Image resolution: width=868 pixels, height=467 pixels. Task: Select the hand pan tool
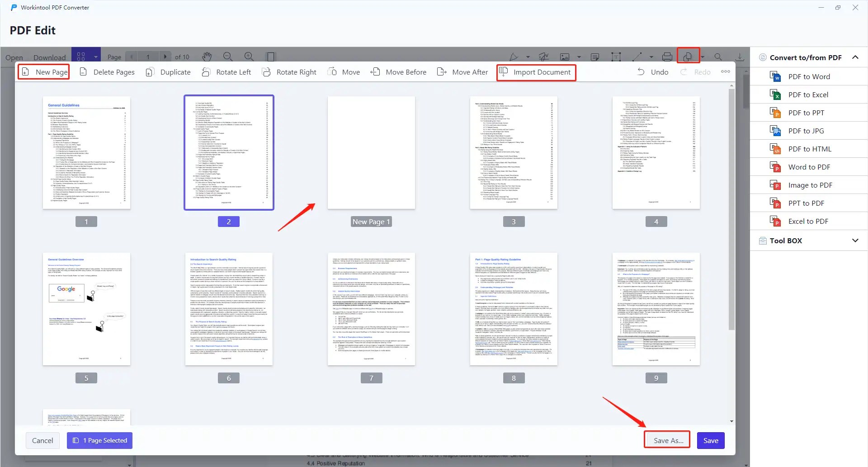[x=207, y=57]
